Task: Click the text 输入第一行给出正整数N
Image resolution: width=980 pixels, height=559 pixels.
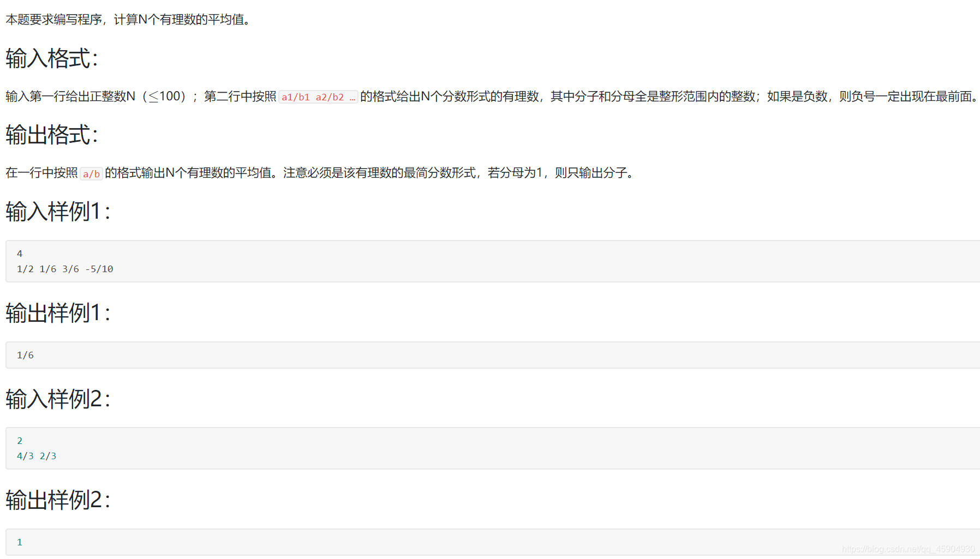Action: (70, 97)
